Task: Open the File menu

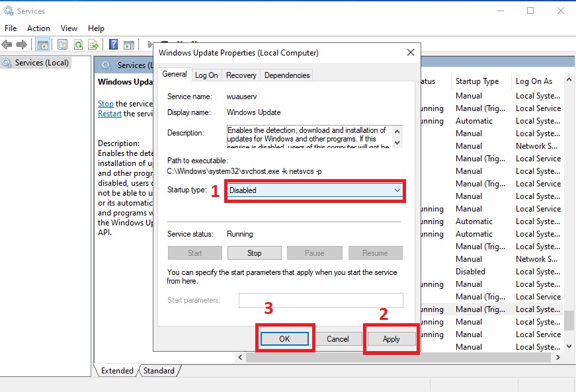Action: point(11,28)
